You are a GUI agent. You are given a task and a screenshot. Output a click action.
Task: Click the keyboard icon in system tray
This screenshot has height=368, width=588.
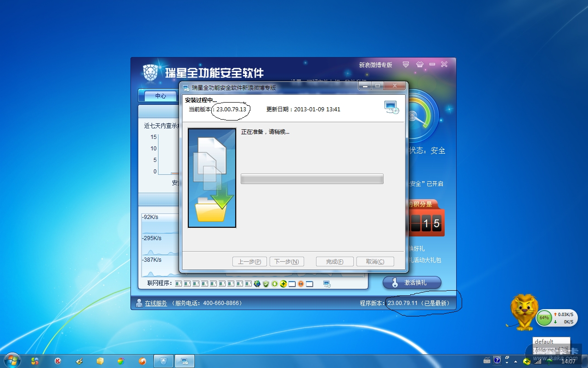tap(487, 360)
